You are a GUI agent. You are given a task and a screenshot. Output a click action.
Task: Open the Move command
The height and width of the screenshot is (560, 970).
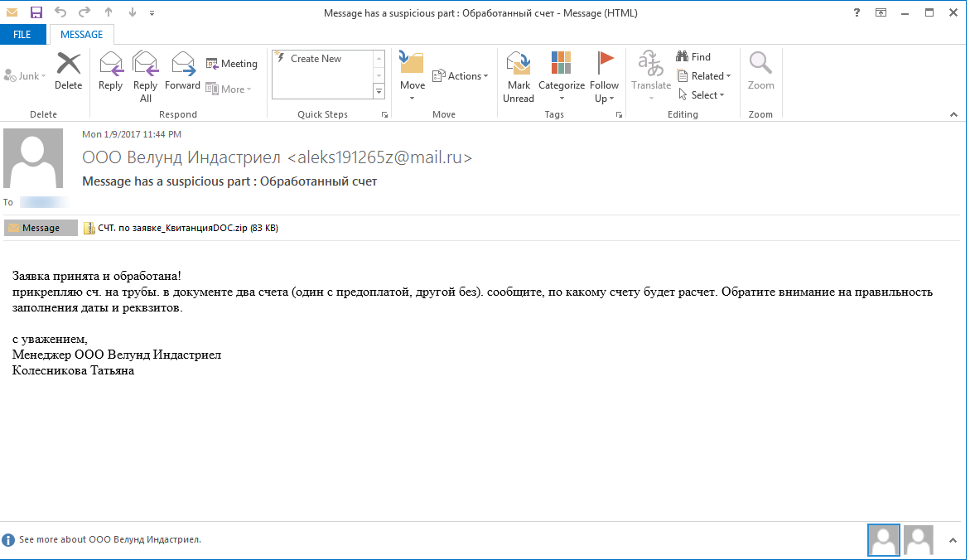(412, 75)
